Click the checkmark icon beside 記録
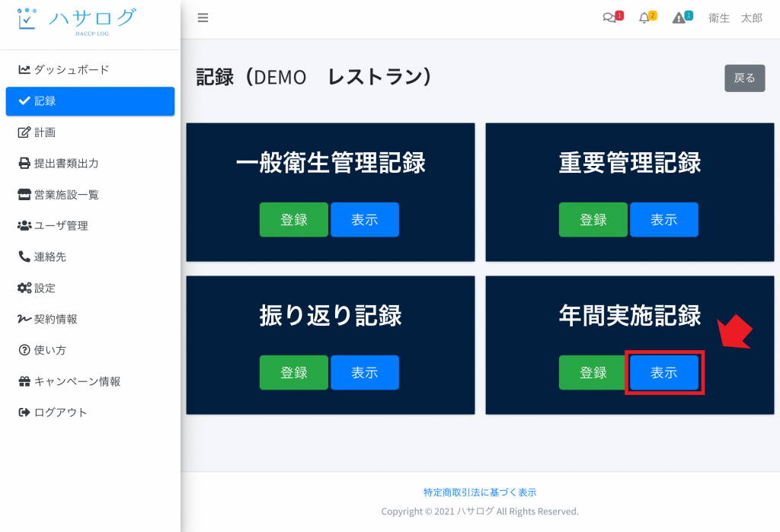This screenshot has width=780, height=532. click(x=24, y=101)
